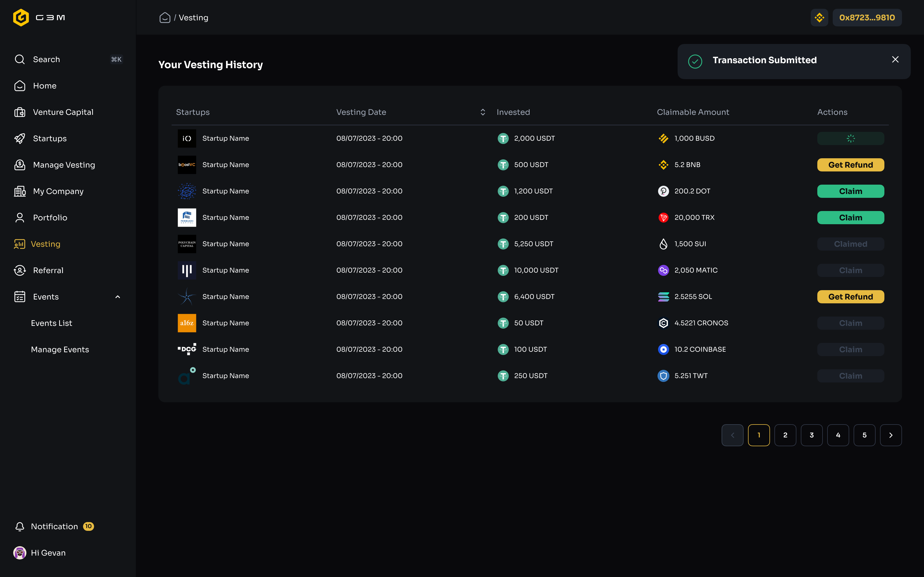Claim the 20,000 TRX amount
This screenshot has width=924, height=577.
[x=850, y=218]
